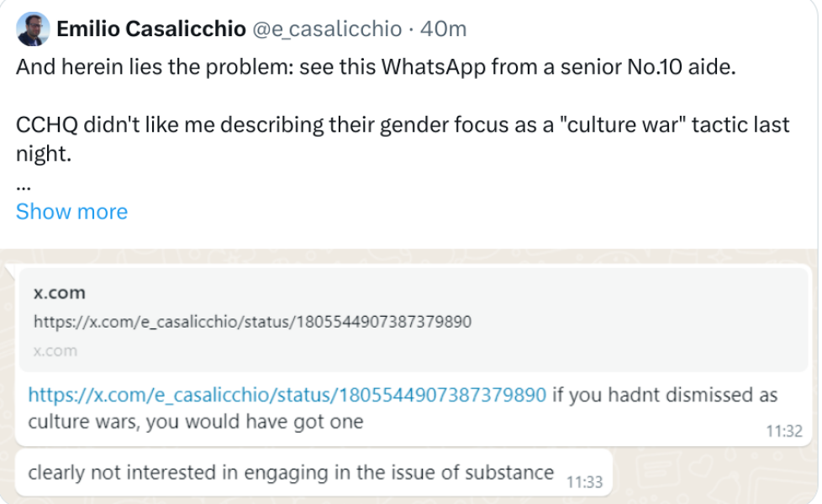Viewport: 822px width, 504px height.
Task: Expand the tweet with Show more
Action: [x=71, y=212]
